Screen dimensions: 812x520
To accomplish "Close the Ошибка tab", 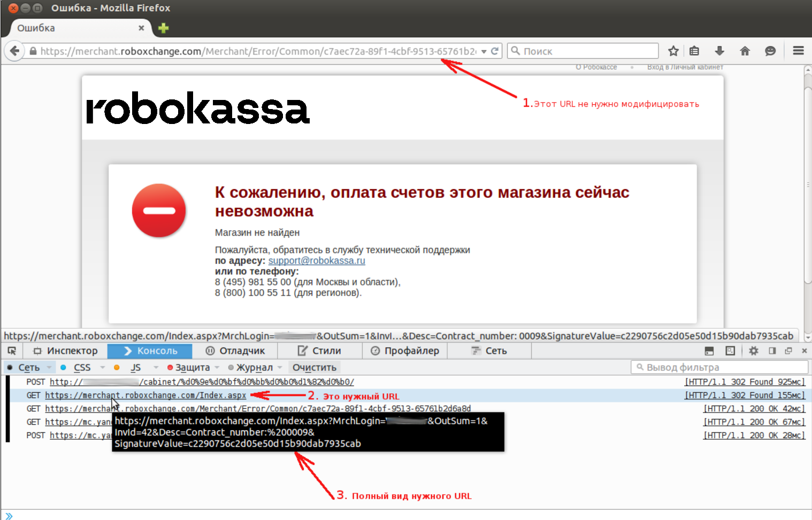I will (x=141, y=28).
